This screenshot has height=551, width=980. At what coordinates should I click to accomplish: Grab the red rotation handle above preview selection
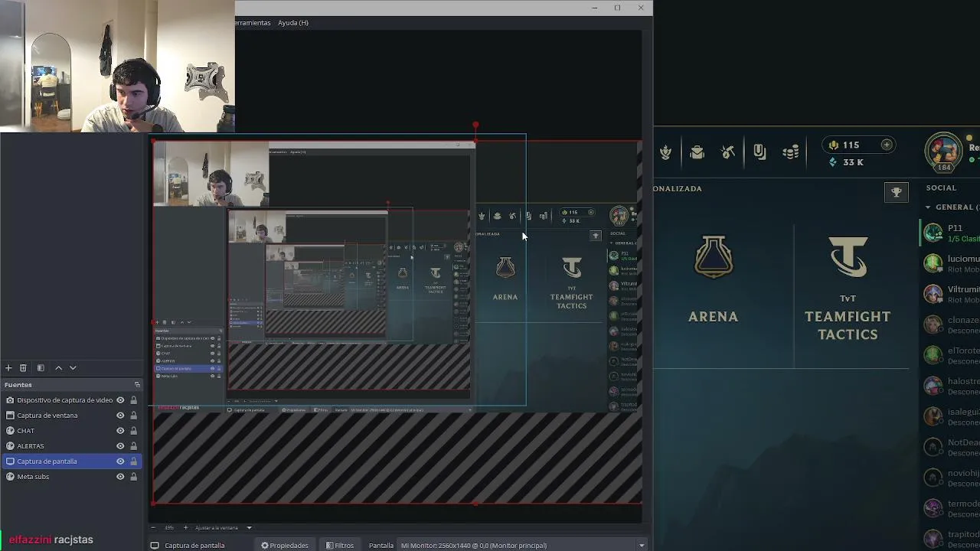coord(475,125)
